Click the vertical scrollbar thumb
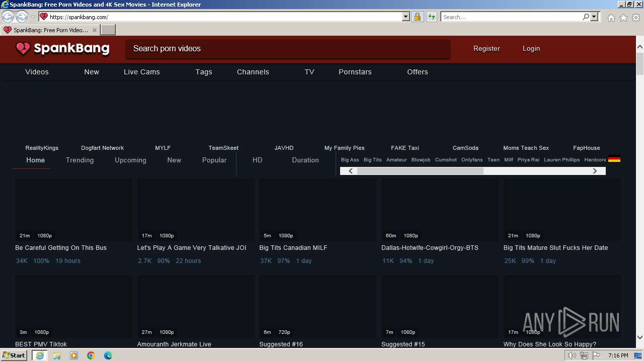This screenshot has width=644, height=362. pos(640,63)
